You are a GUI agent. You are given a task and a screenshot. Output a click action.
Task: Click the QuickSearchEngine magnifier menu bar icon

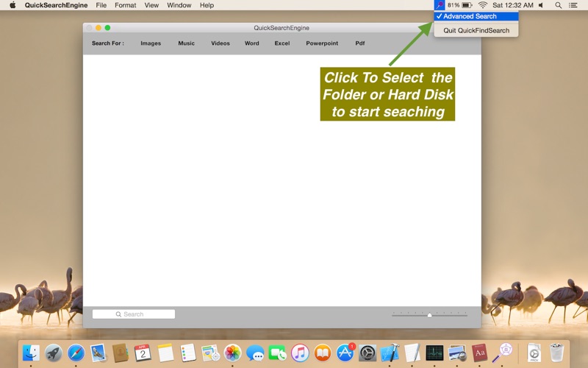tap(439, 5)
